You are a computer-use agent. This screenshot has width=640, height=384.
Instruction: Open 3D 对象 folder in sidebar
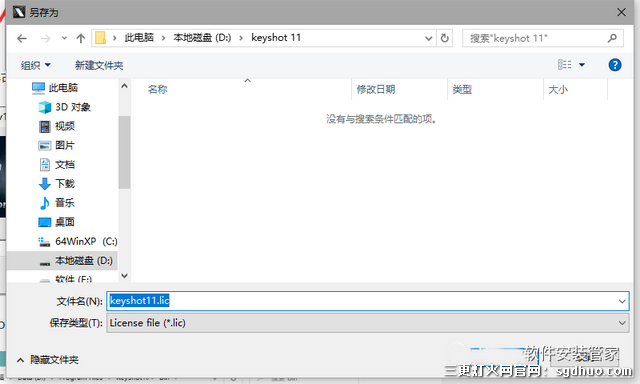tap(73, 107)
